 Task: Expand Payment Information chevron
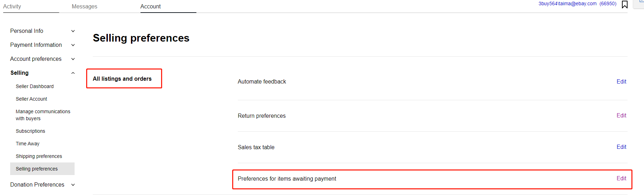tap(73, 45)
